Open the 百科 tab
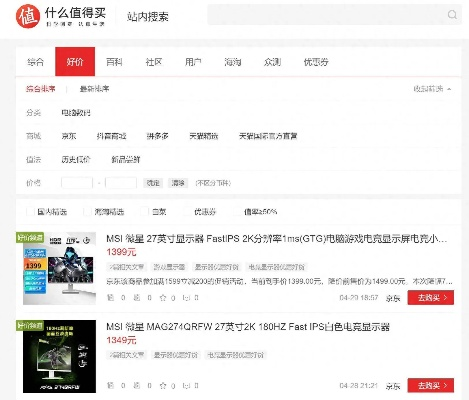469x400 pixels. click(114, 62)
